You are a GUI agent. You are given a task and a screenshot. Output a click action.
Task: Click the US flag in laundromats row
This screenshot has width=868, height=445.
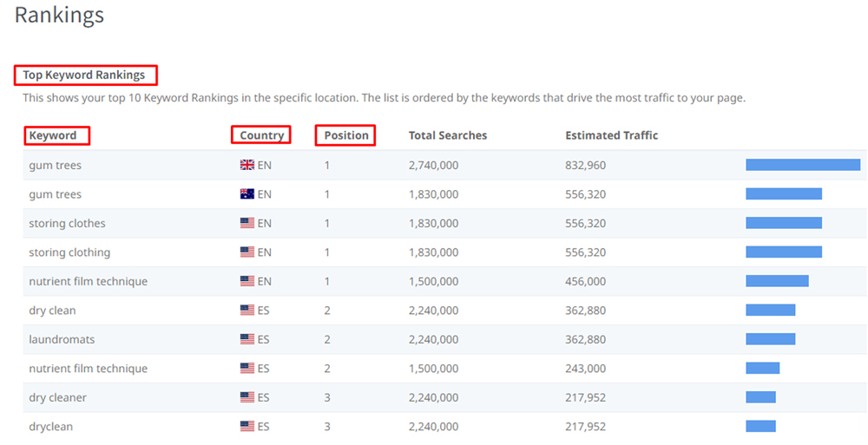[247, 339]
